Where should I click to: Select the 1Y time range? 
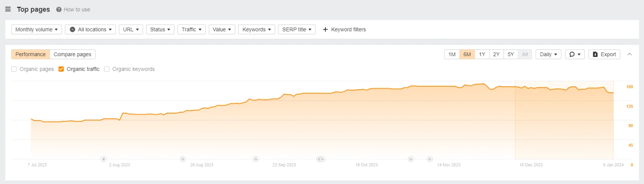482,54
